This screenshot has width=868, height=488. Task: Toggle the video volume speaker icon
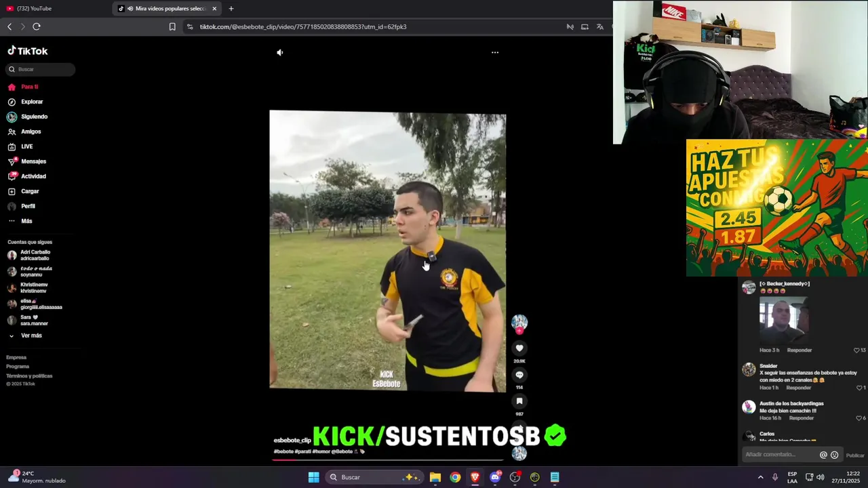[x=280, y=52]
